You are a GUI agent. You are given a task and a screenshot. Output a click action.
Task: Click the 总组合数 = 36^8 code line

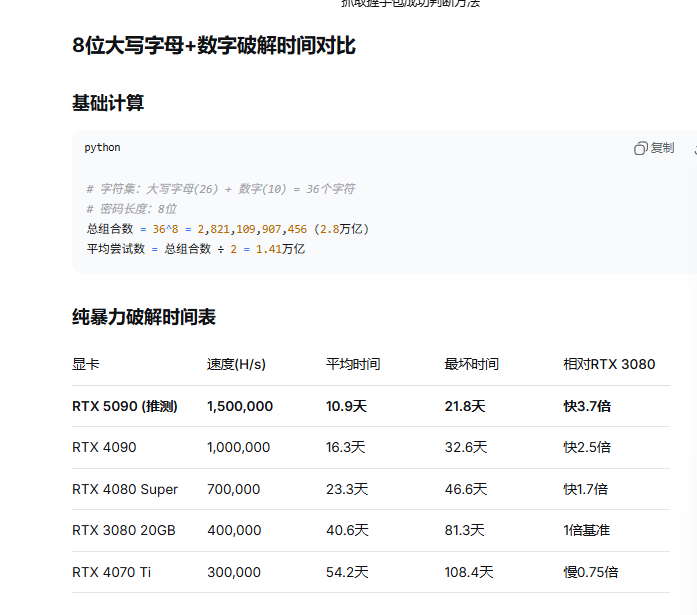228,229
